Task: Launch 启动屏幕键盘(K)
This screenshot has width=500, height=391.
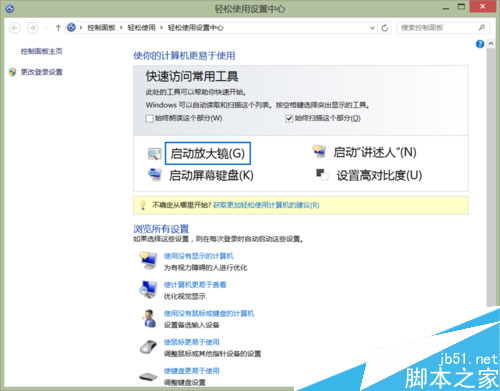Action: pyautogui.click(x=211, y=175)
